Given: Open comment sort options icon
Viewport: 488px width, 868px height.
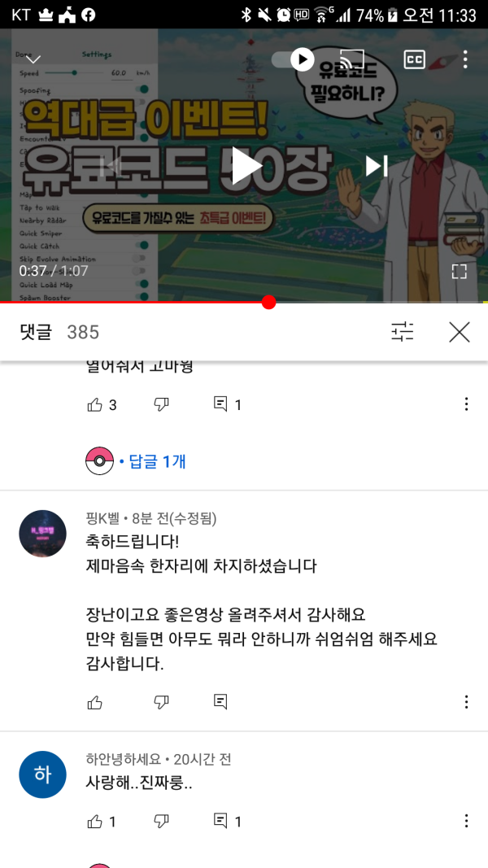Looking at the screenshot, I should [403, 332].
